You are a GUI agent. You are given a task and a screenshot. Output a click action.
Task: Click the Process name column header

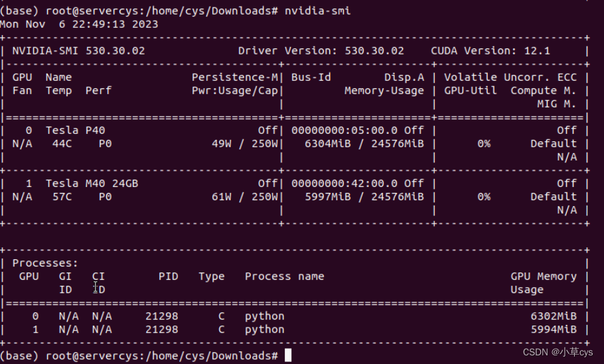(285, 276)
